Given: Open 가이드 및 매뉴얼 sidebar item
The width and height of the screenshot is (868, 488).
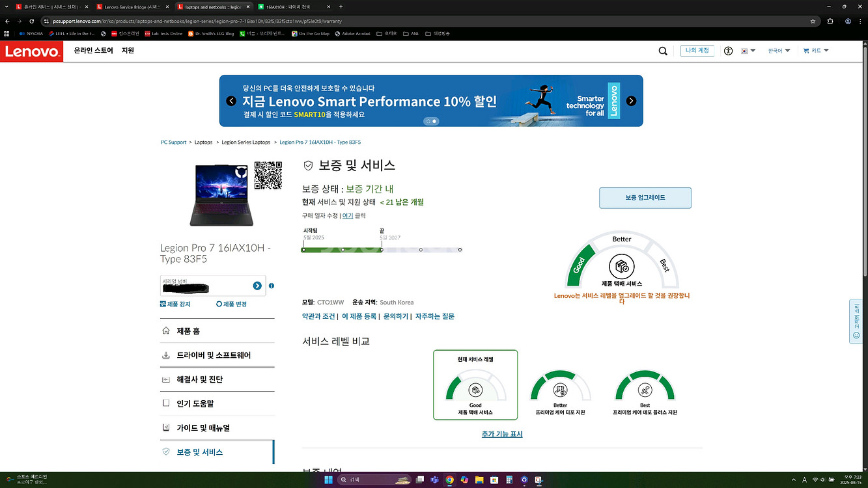Looking at the screenshot, I should pos(217,427).
